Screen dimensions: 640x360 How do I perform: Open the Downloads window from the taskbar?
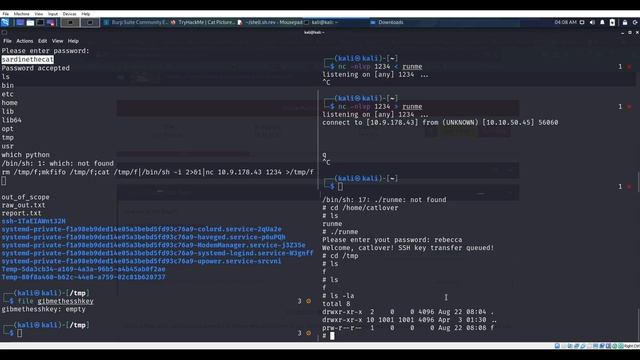click(387, 22)
